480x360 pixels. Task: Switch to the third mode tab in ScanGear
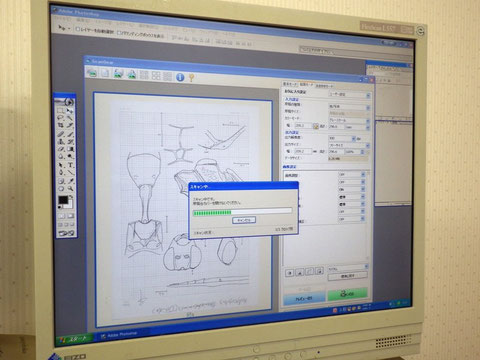click(x=324, y=86)
